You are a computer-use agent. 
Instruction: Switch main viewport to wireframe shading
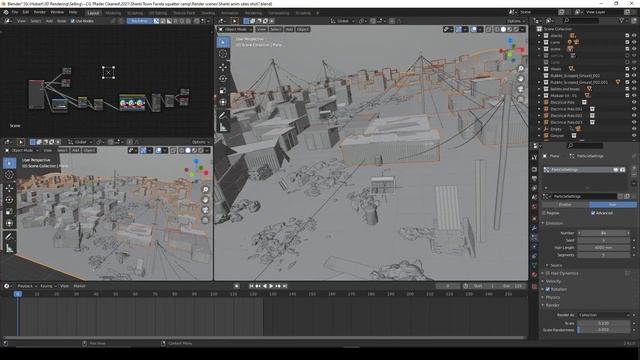[497, 29]
